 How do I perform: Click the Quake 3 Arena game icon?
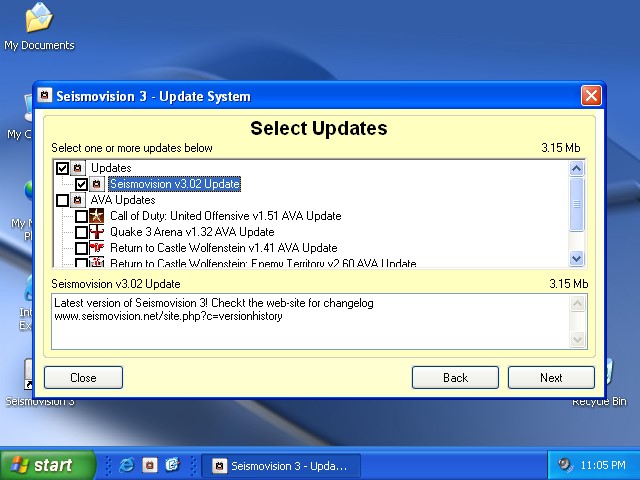[x=97, y=232]
